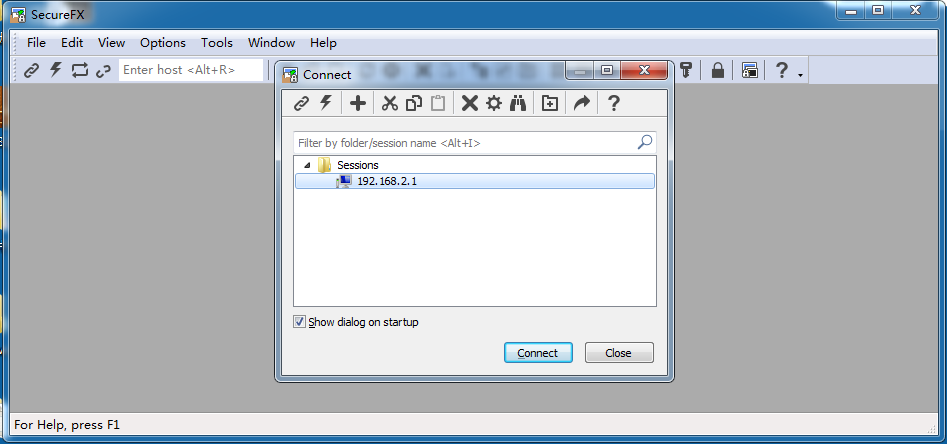Viewport: 947px width, 444px height.
Task: Click the key agent icon in main toolbar
Action: (685, 70)
